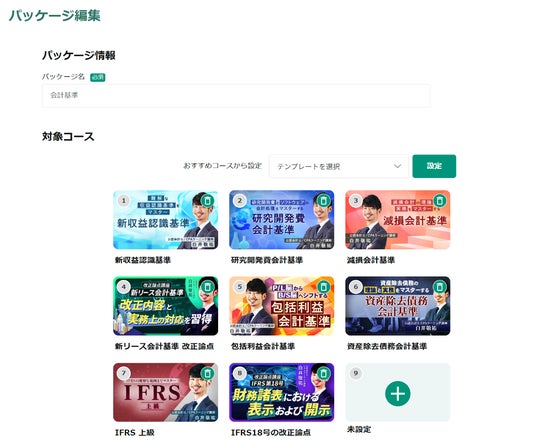The height and width of the screenshot is (444, 536).
Task: Select the 新収益認識基準 course thumbnail
Action: (165, 220)
